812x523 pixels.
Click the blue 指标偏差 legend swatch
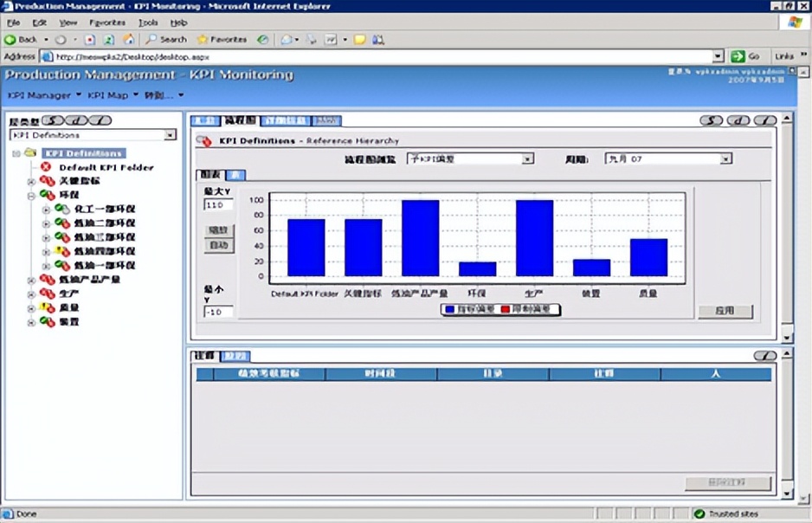click(x=449, y=309)
